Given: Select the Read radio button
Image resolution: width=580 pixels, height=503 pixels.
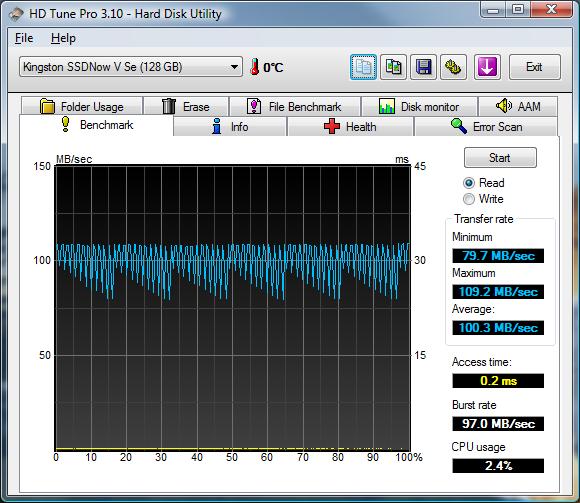Looking at the screenshot, I should click(469, 183).
